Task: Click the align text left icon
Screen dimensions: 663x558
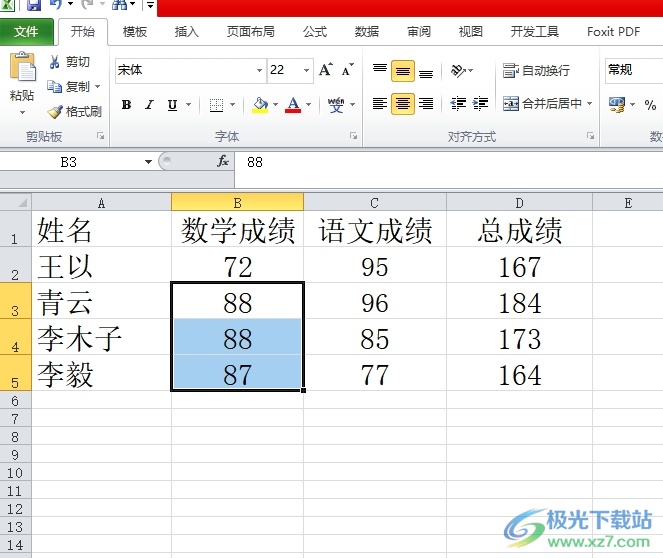Action: coord(379,104)
